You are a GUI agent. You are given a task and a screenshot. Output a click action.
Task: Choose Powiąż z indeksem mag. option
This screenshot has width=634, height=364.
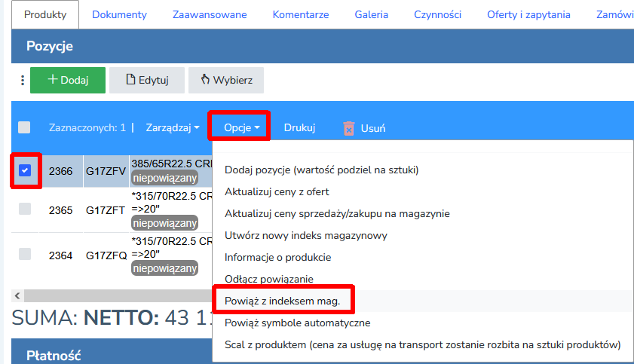pos(282,301)
